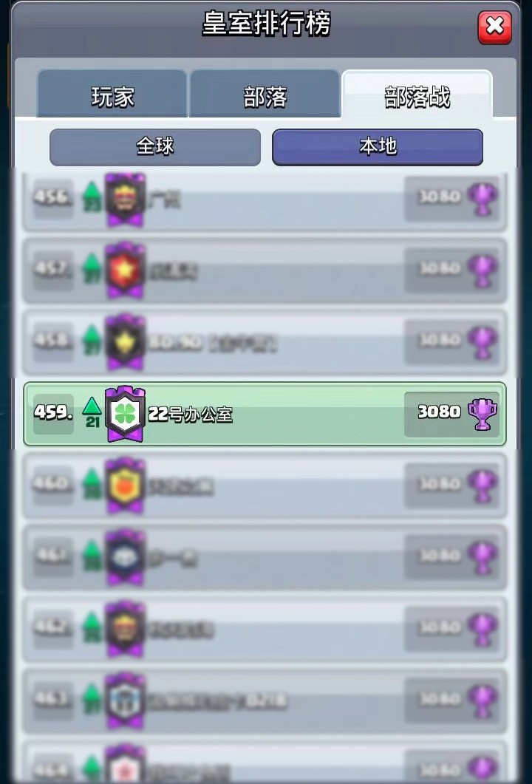Select the 部落战 tab
The width and height of the screenshot is (532, 784).
tap(417, 95)
